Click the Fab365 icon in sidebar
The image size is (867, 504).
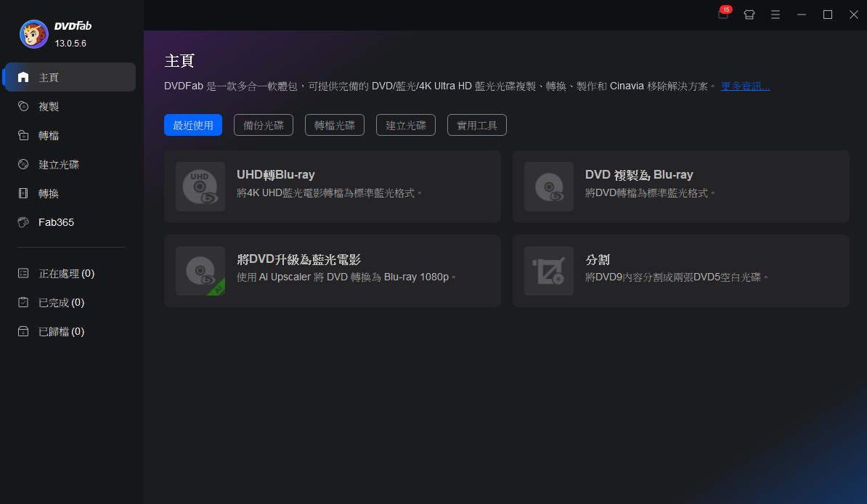click(23, 221)
